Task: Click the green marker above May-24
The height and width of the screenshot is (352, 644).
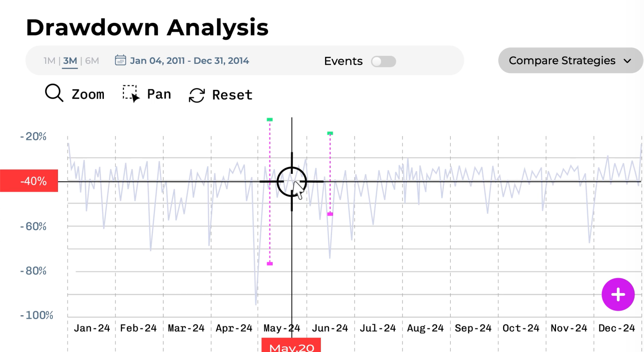Action: [269, 119]
